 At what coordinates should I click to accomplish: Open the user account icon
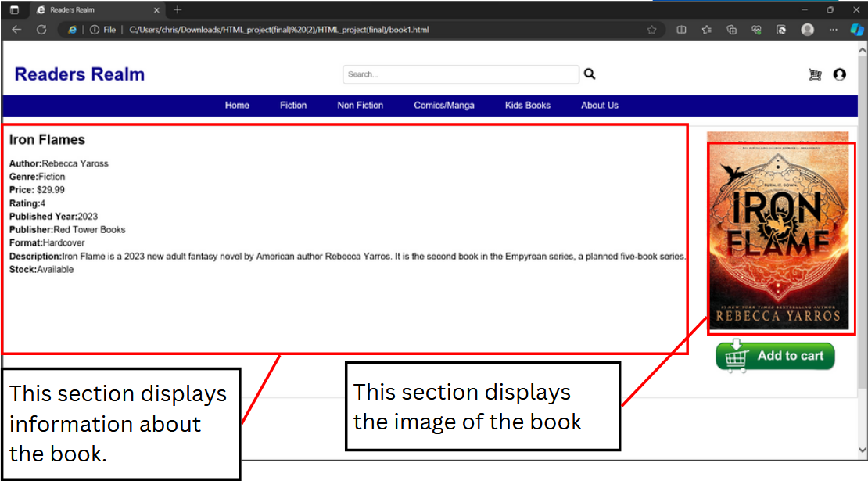(840, 74)
